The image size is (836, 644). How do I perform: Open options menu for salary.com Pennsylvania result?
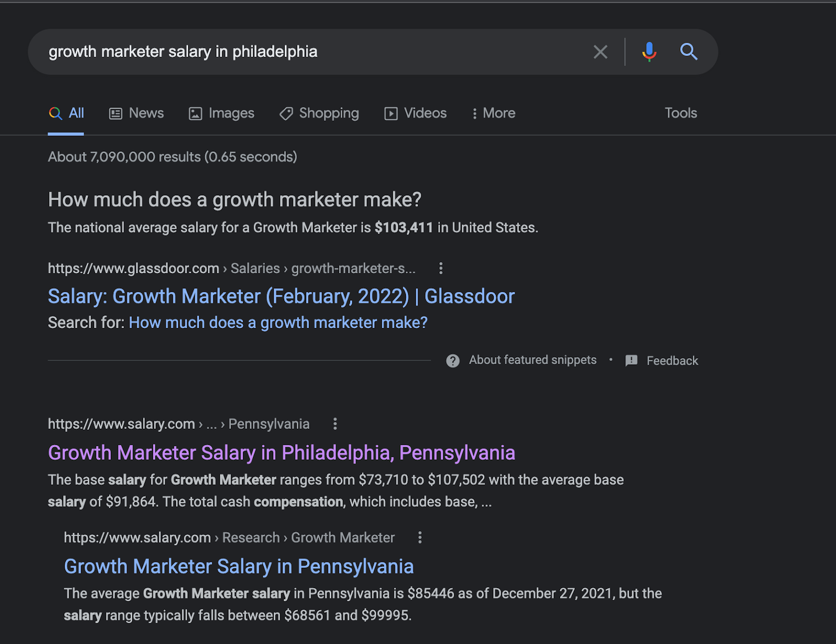pos(335,424)
